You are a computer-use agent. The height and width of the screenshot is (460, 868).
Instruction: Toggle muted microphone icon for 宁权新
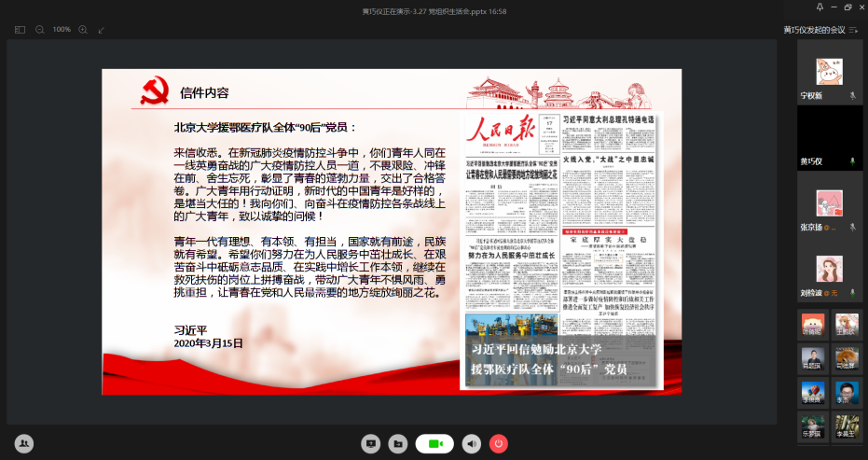[853, 96]
